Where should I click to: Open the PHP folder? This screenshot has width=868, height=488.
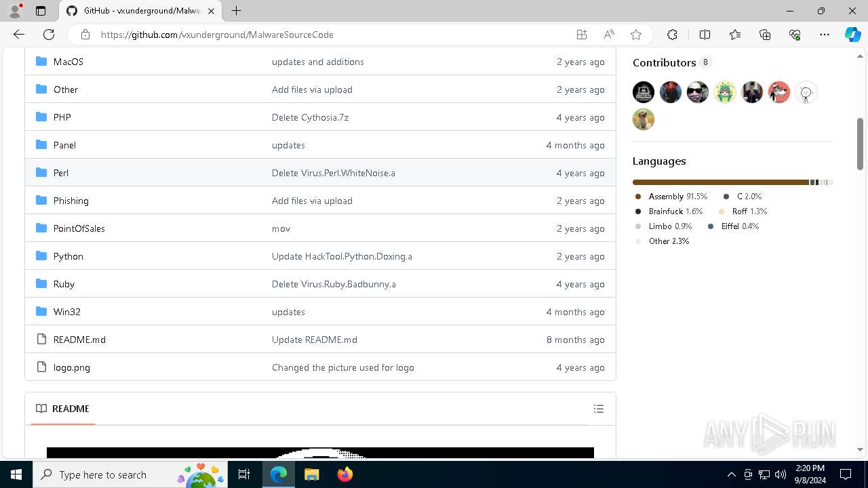(62, 117)
